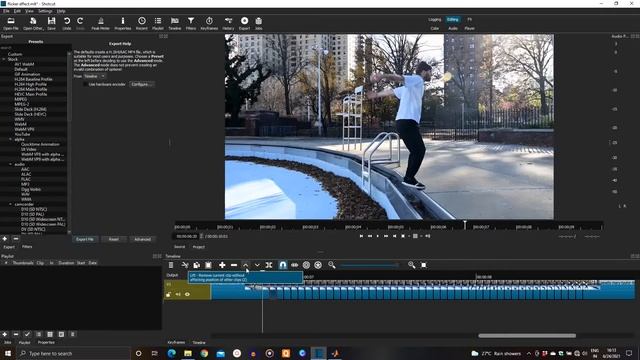The width and height of the screenshot is (640, 360).
Task: Collapse the Stock presets group
Action: tap(4, 59)
